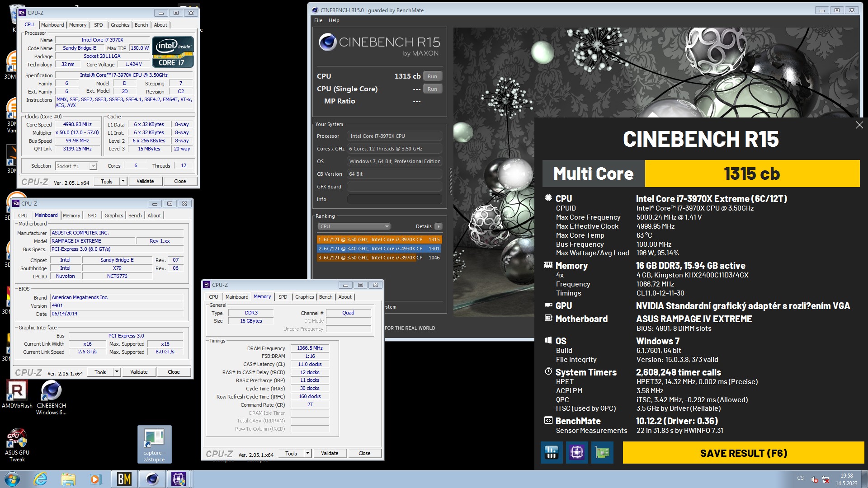
Task: Click Close in CPU-Z Memory window
Action: click(x=364, y=453)
